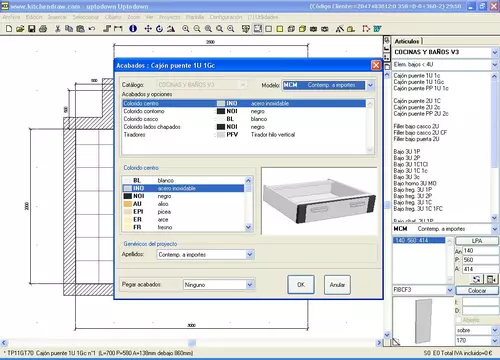Select the Colorido contorno row
Screen dimensions: 500x360
[x=244, y=111]
